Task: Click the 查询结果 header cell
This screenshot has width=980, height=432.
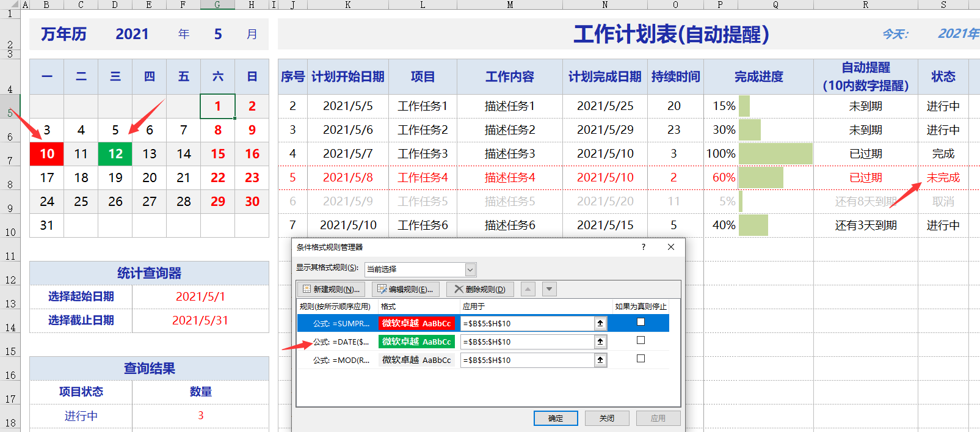Action: [149, 368]
